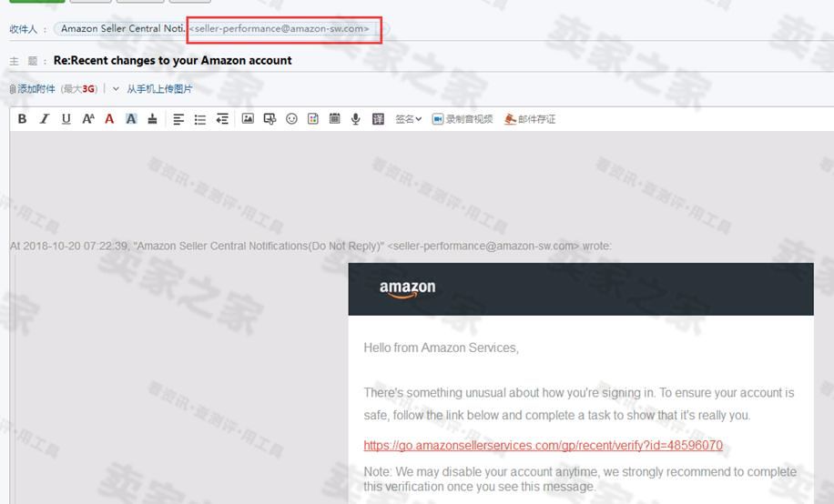Click the outdent/indent icon
Screen dimensions: 834x504
(x=222, y=119)
